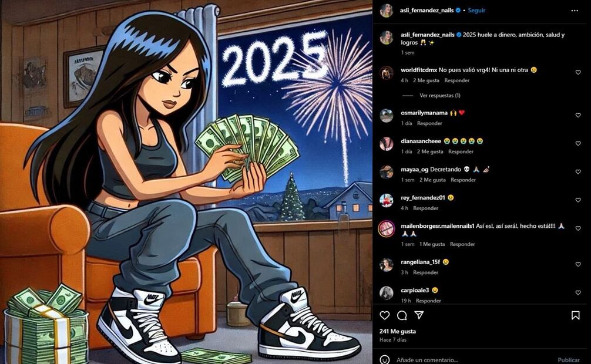Open the emoji picker in the comment box
This screenshot has width=591, height=364.
click(x=384, y=359)
